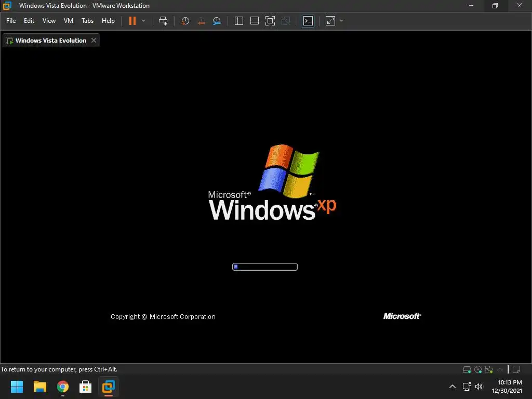Send Ctrl+Alt+Del to the virtual machine
This screenshot has width=532, height=399.
[163, 21]
